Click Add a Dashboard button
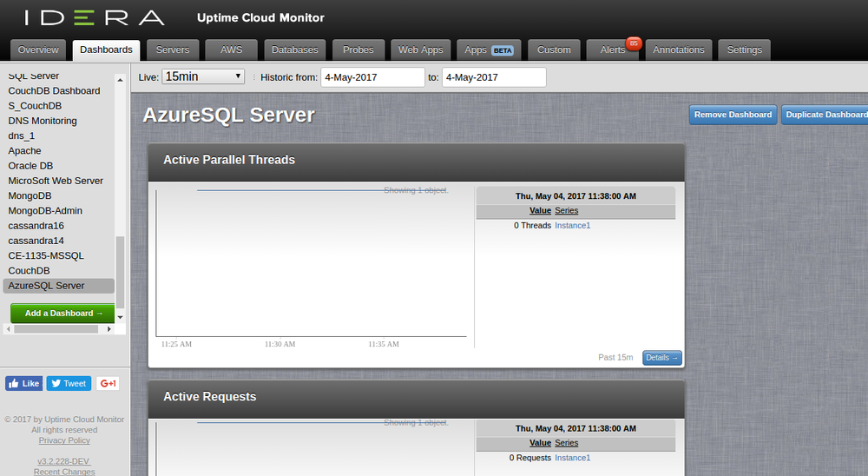 tap(62, 313)
